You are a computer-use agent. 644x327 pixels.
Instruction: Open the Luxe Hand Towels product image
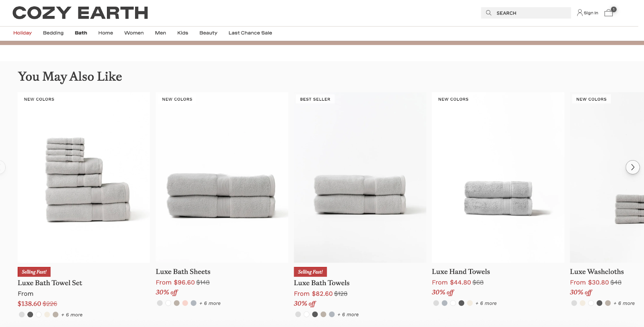tap(498, 178)
